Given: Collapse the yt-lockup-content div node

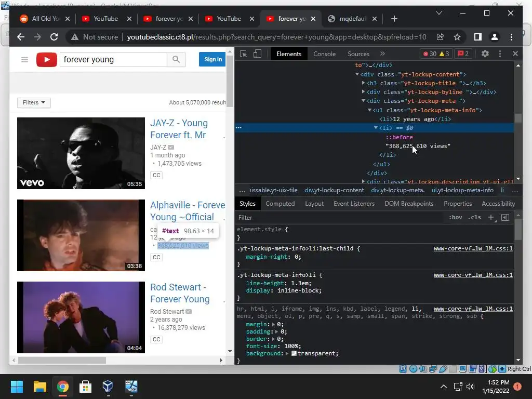Looking at the screenshot, I should [x=357, y=74].
